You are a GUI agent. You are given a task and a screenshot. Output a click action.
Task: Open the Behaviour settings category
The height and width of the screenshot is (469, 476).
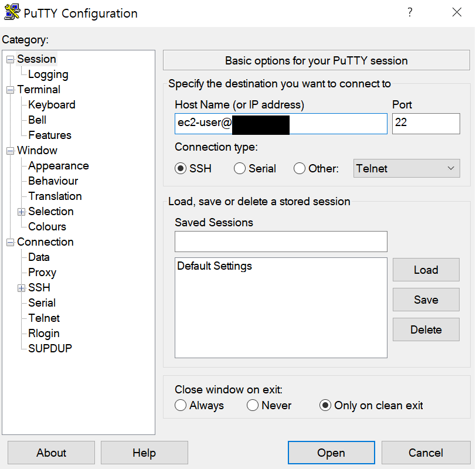click(x=53, y=181)
